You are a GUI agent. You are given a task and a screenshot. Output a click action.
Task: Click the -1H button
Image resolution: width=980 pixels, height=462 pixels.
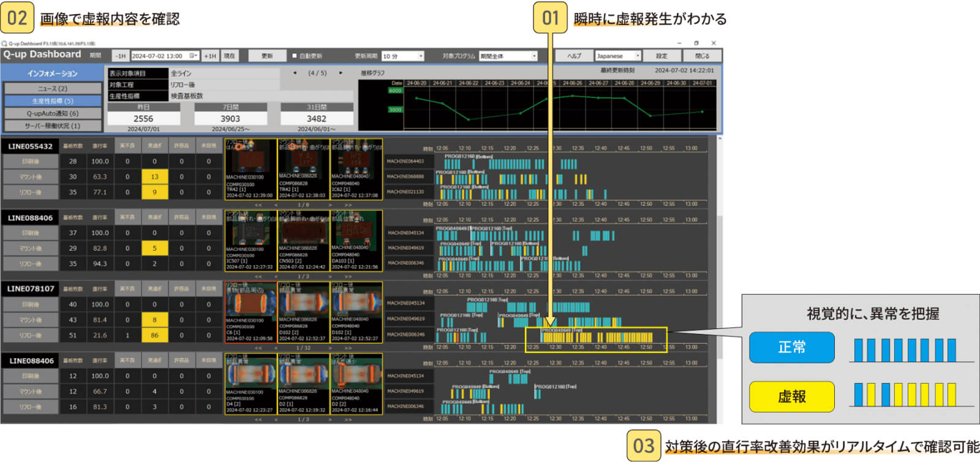click(121, 56)
